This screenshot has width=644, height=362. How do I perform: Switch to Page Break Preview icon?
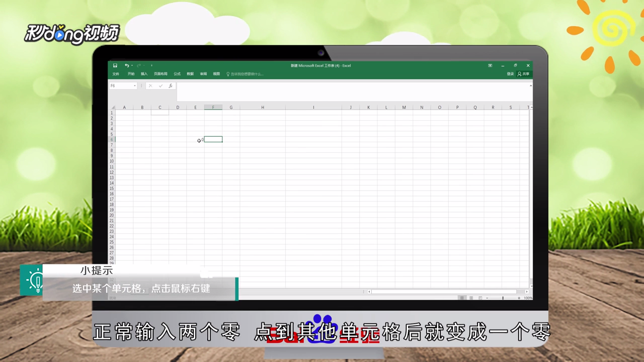coord(480,298)
